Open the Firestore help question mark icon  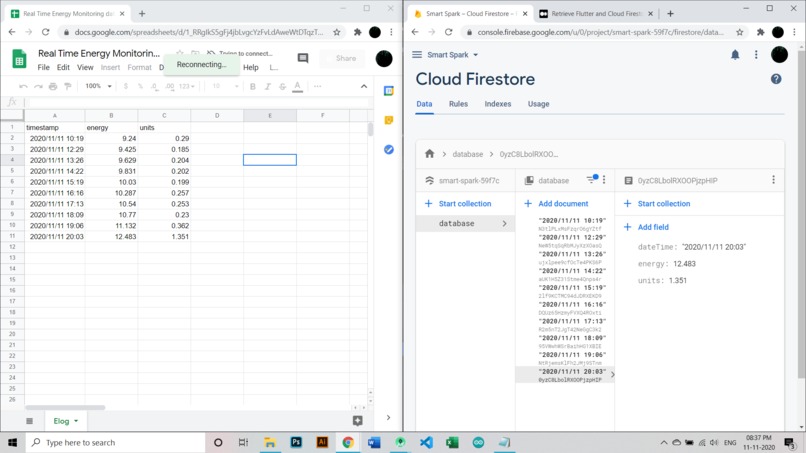click(776, 79)
